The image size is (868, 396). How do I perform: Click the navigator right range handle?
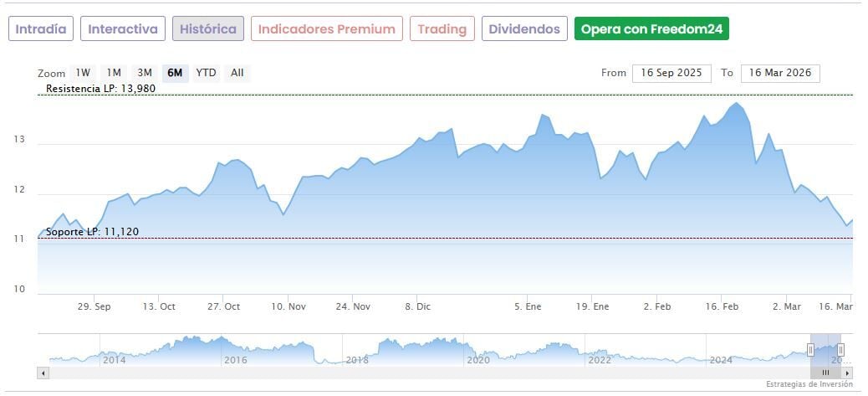(x=840, y=349)
